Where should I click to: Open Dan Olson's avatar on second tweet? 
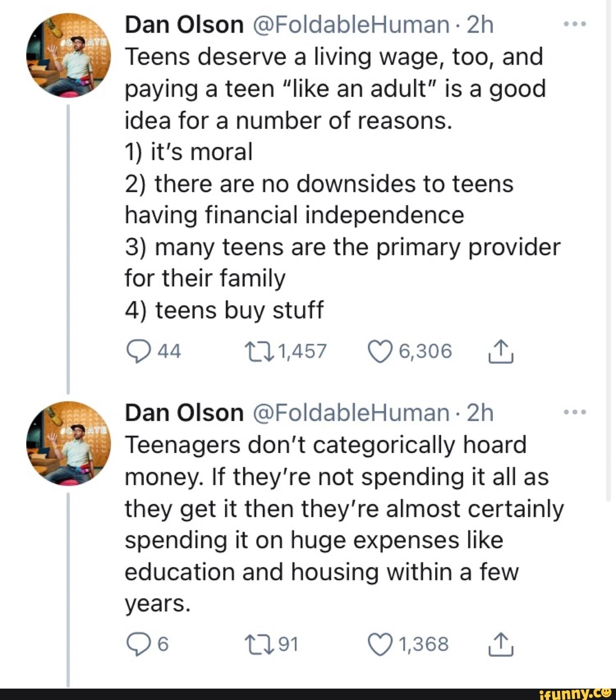(x=68, y=443)
